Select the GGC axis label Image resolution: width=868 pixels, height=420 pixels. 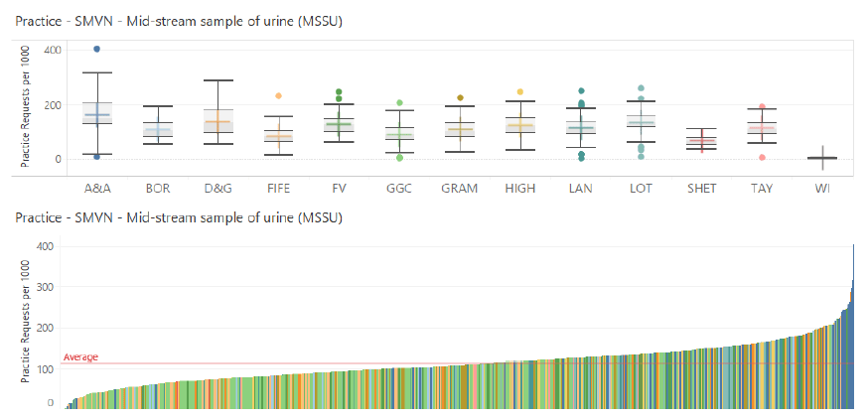(x=399, y=189)
